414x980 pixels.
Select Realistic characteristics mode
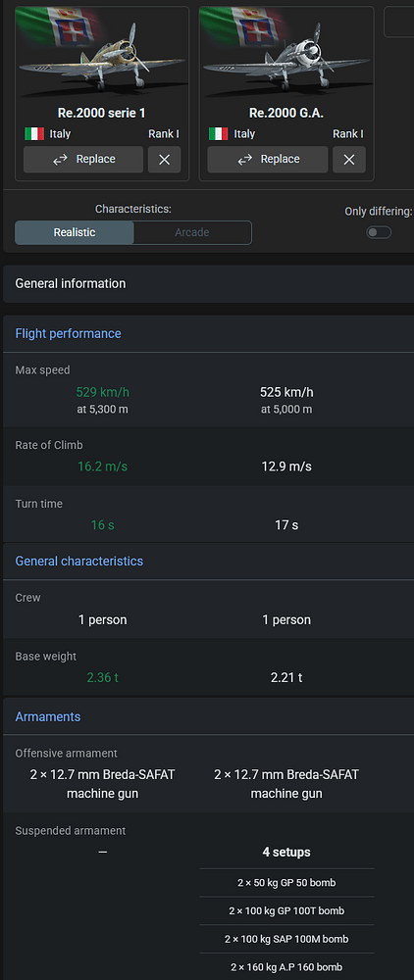(75, 232)
